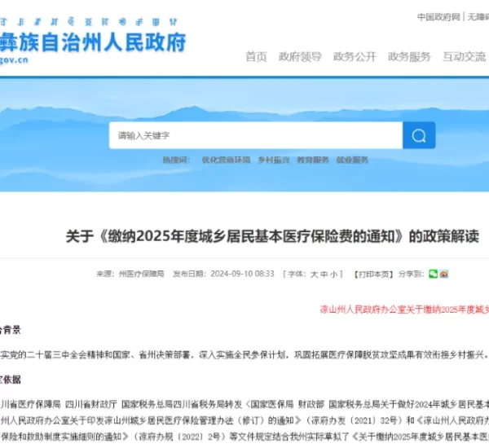489x448 pixels.
Task: Set font size to 小
Action: click(333, 275)
